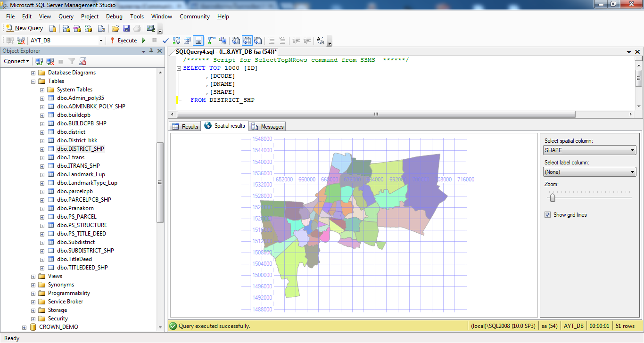Viewport: 644px width, 343px height.
Task: Click the query editor horizontal scrollbar
Action: tap(376, 114)
